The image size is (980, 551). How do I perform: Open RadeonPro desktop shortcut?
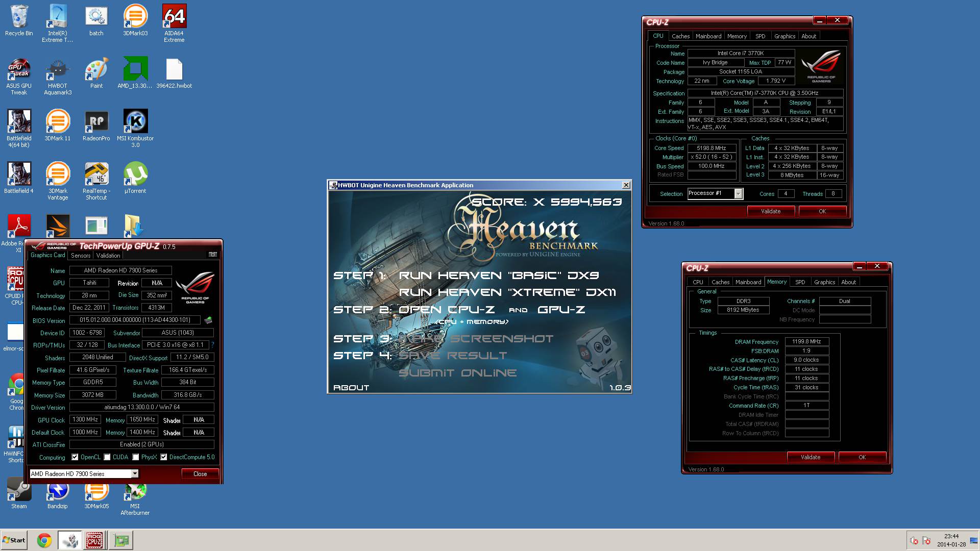coord(96,126)
